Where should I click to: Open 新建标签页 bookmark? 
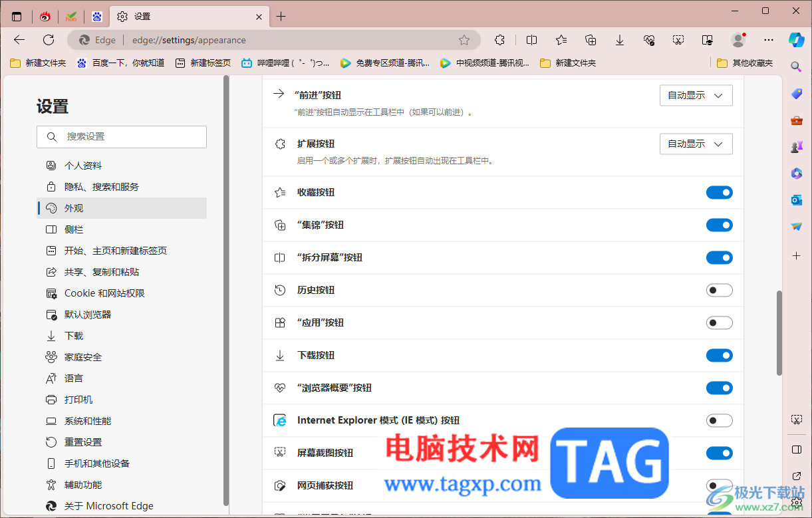(203, 63)
